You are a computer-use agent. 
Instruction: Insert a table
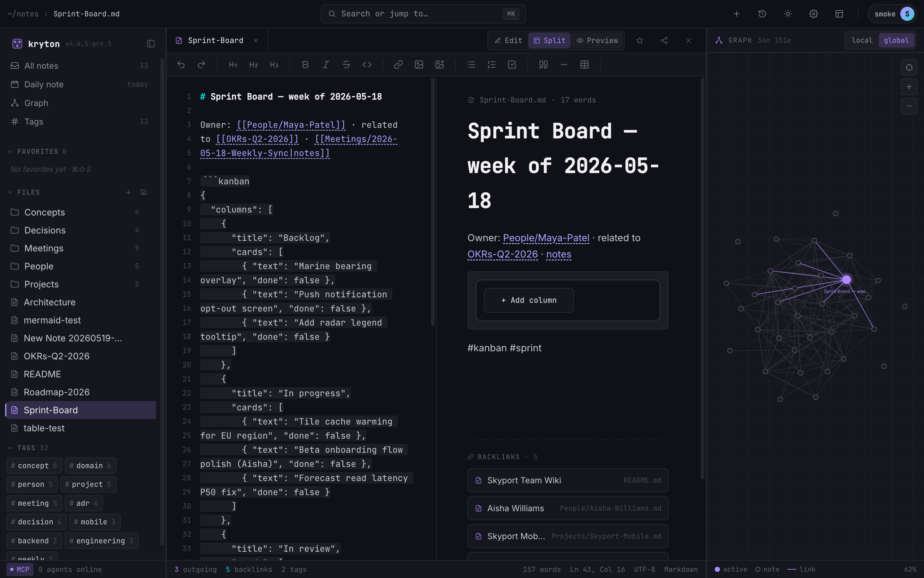click(585, 65)
